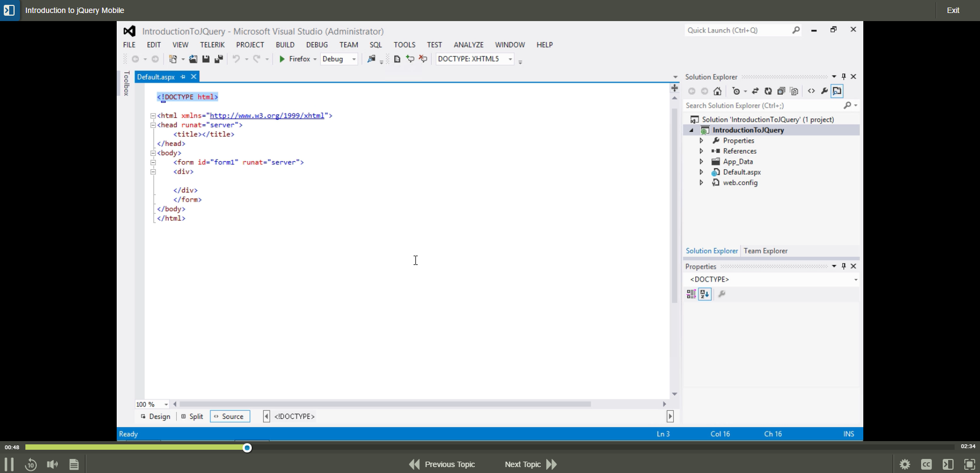Open the ANALYZE menu
Image resolution: width=980 pixels, height=473 pixels.
pyautogui.click(x=468, y=45)
